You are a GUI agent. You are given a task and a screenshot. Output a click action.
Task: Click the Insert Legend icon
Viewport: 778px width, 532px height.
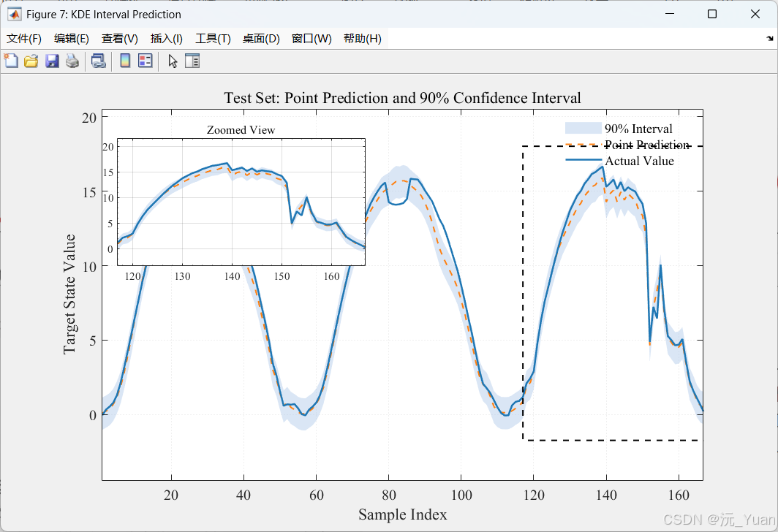click(146, 61)
